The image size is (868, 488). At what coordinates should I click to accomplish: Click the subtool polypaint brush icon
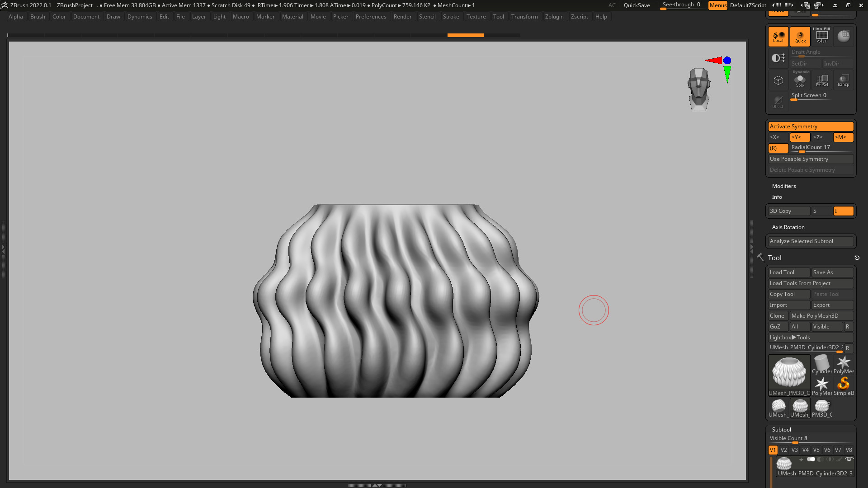[840, 459]
